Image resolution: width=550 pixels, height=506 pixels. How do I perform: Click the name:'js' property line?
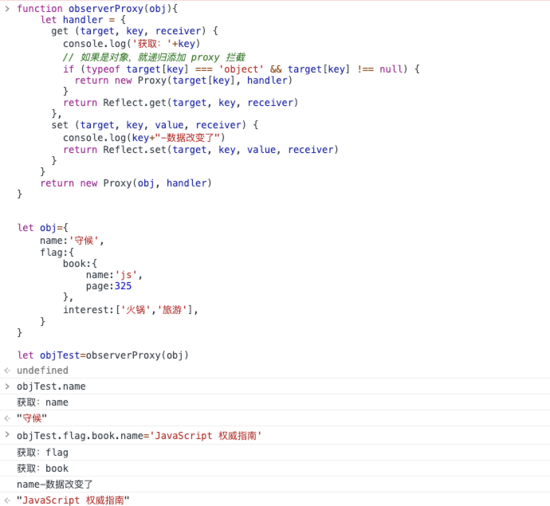point(114,275)
